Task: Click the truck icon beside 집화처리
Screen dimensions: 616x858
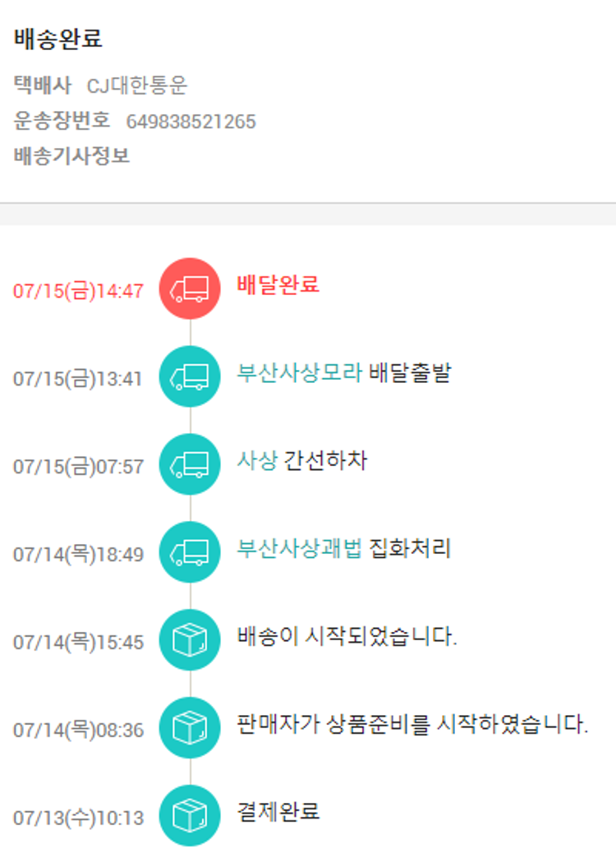Action: 190,552
